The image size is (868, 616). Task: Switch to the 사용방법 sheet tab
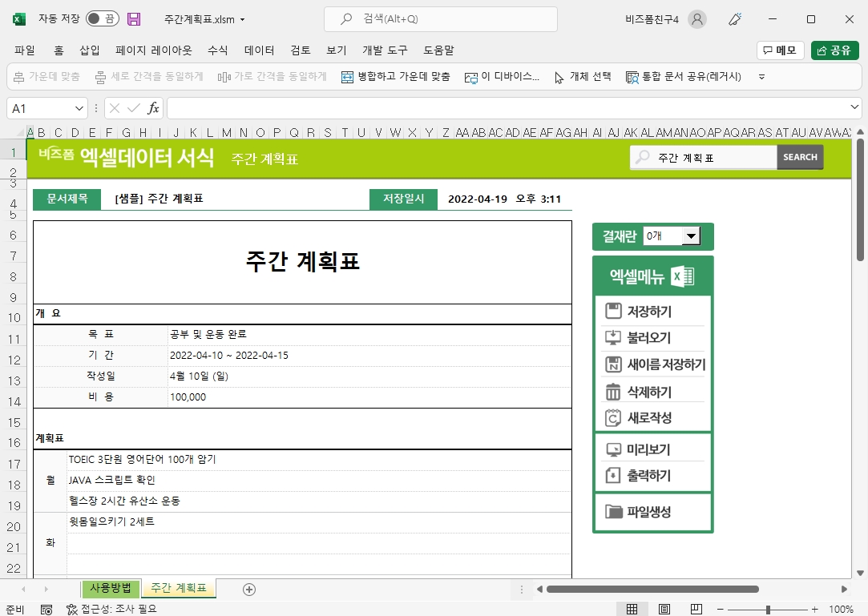[111, 589]
